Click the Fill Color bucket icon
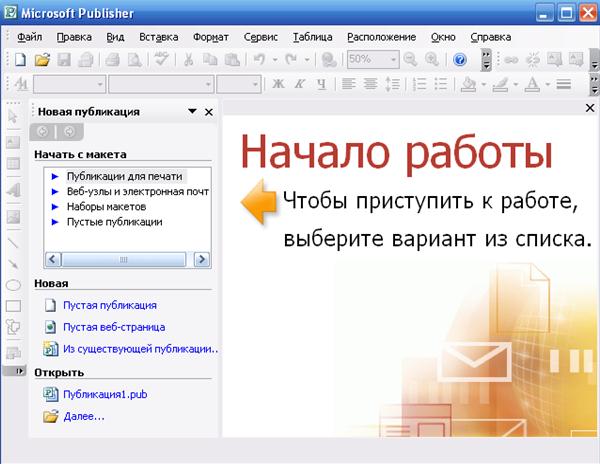The width and height of the screenshot is (600, 464). click(468, 84)
